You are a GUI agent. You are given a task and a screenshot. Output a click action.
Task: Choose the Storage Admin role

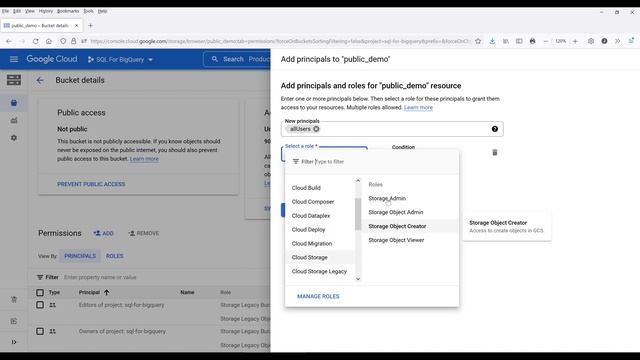pyautogui.click(x=387, y=198)
